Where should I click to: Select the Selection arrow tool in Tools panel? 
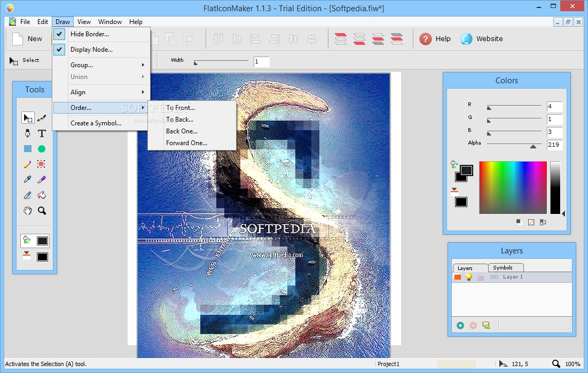(28, 118)
